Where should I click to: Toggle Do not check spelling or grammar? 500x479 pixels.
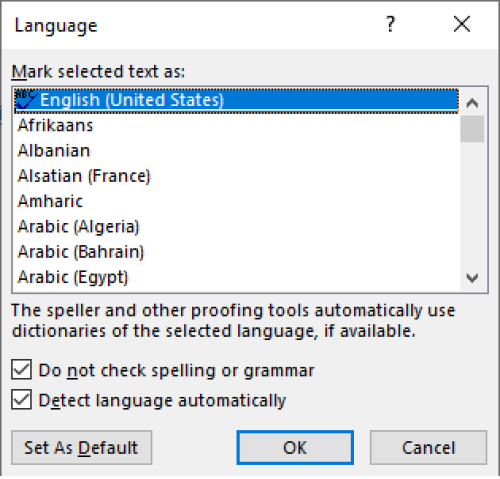point(21,370)
